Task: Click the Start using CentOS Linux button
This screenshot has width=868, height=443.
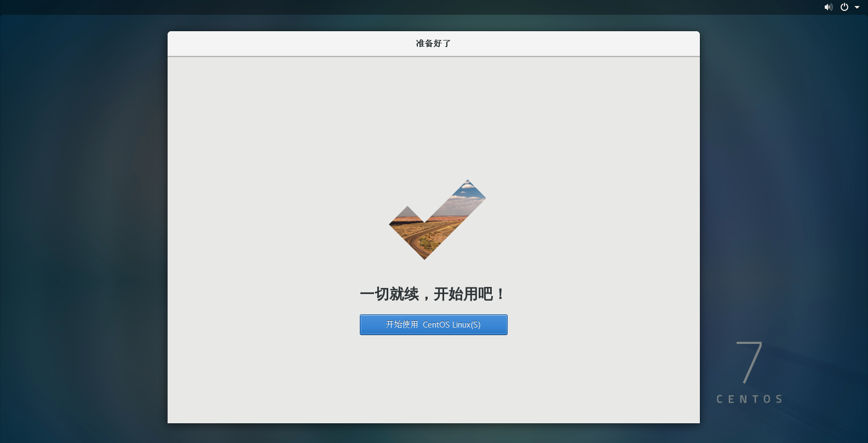Action: tap(433, 325)
